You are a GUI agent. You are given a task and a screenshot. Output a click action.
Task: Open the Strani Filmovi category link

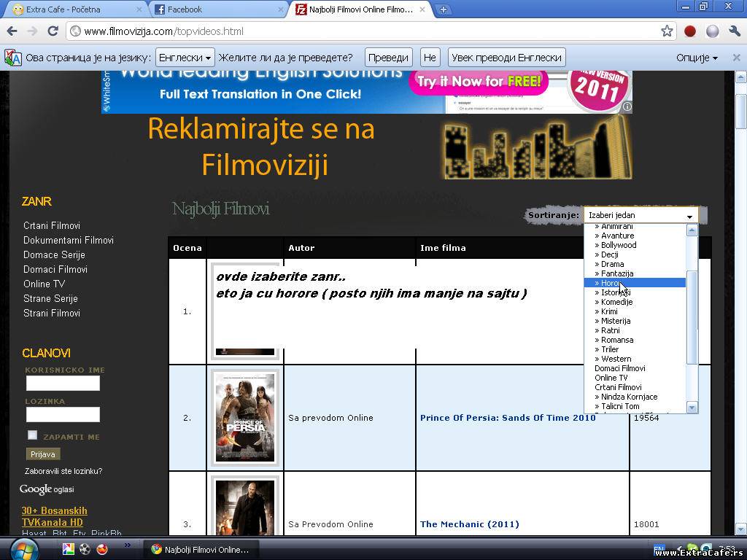(52, 313)
